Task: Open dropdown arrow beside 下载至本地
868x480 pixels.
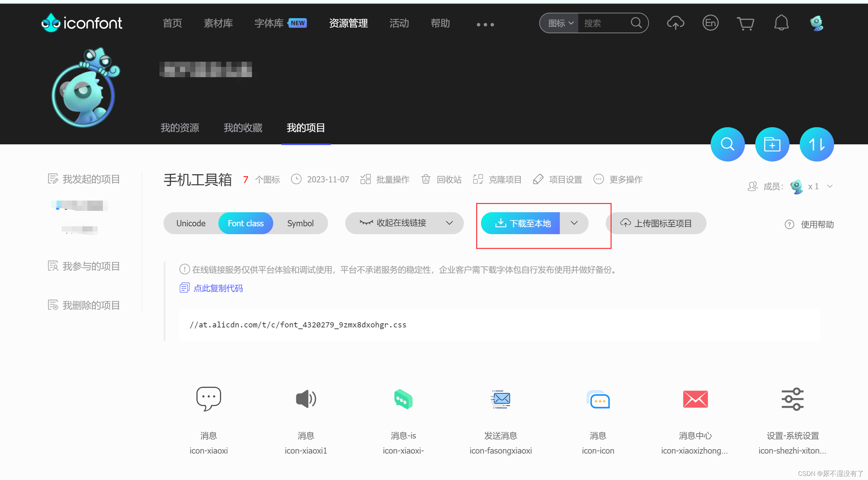Action: tap(574, 223)
